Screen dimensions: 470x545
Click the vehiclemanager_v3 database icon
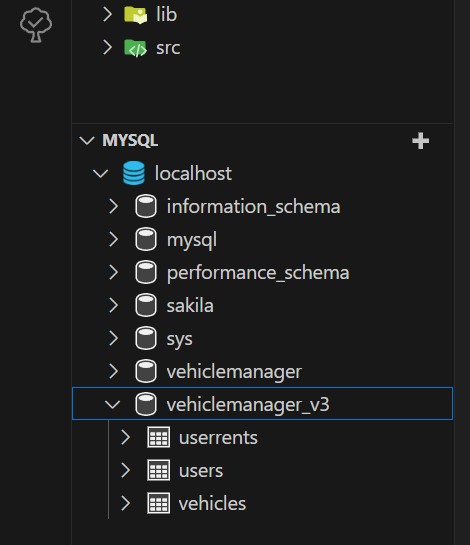pos(146,404)
